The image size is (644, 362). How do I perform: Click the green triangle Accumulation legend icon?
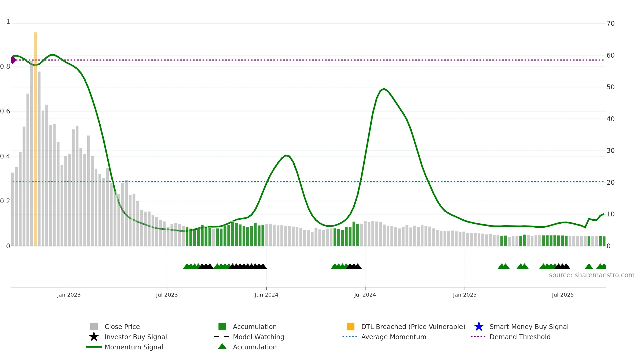[222, 346]
